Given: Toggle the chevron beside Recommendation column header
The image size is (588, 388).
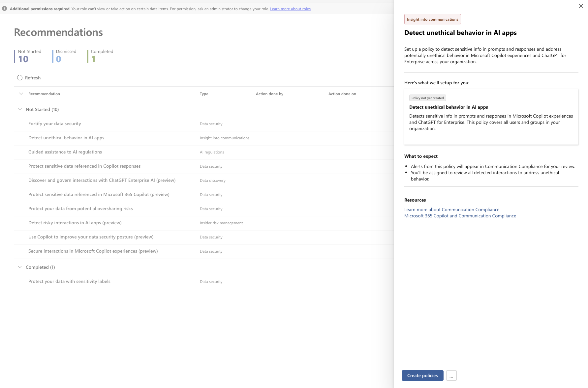Looking at the screenshot, I should (21, 94).
